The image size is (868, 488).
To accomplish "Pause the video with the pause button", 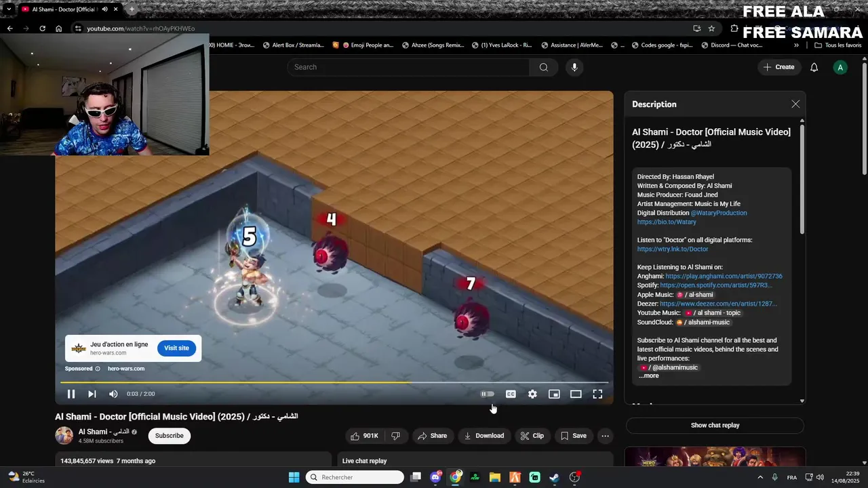I will 71,394.
